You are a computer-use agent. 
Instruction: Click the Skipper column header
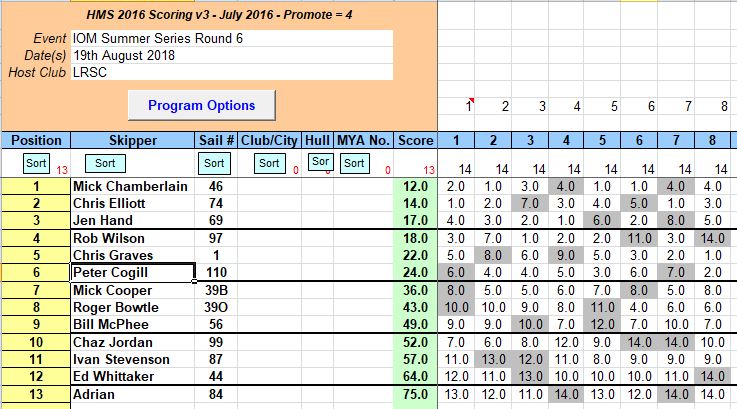[x=130, y=140]
